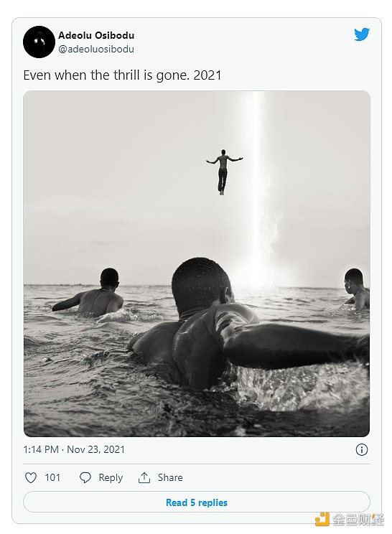The width and height of the screenshot is (392, 534).
Task: Click the gold watermark logo icon
Action: coord(322,519)
